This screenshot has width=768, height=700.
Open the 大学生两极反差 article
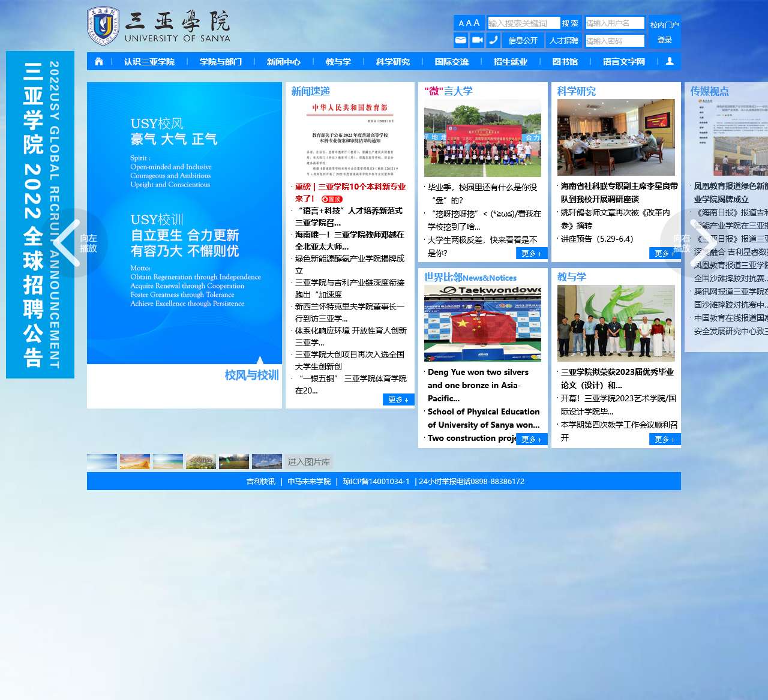coord(482,247)
